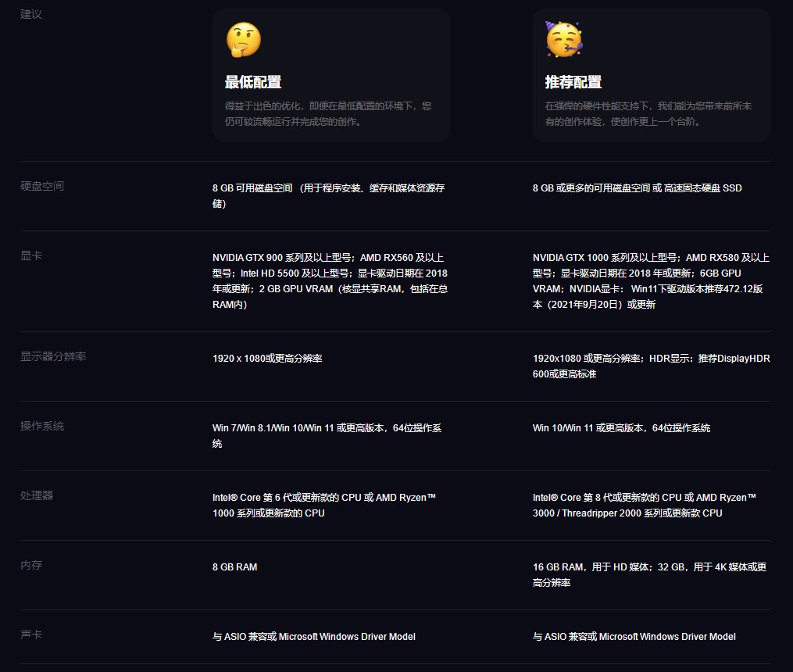This screenshot has height=672, width=793.
Task: Click the 最低配置 description starting 得益于出色的优化
Action: (328, 114)
